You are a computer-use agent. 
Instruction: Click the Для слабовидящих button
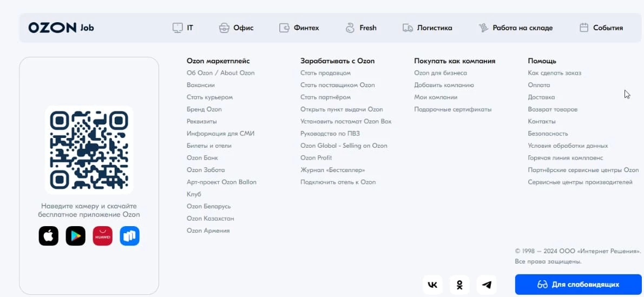(578, 285)
